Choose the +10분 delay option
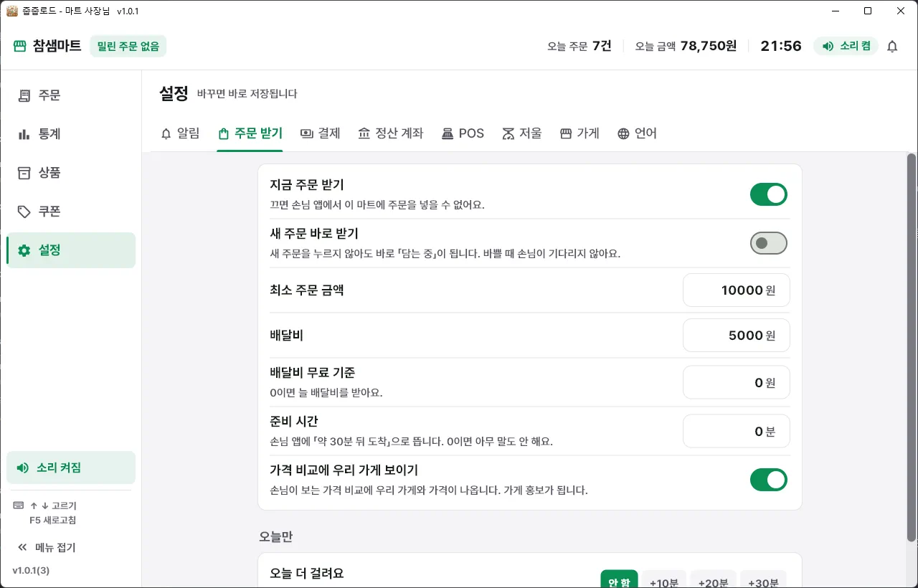This screenshot has width=918, height=588. point(664,579)
